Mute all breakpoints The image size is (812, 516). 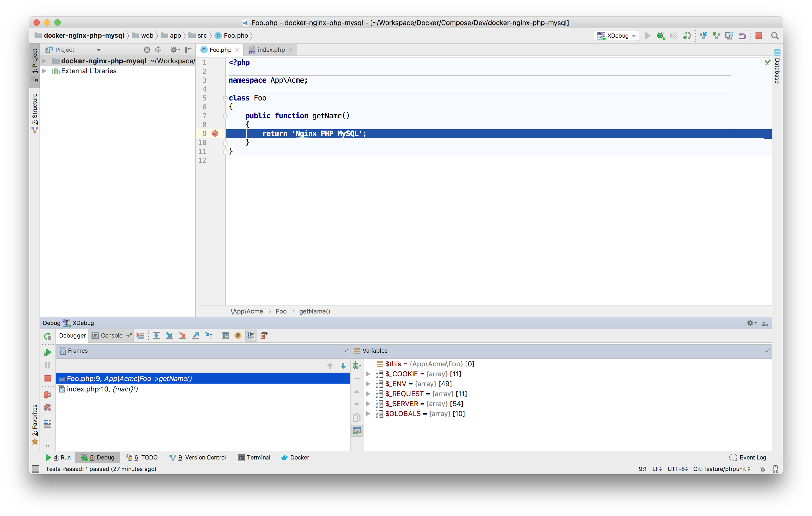click(48, 407)
